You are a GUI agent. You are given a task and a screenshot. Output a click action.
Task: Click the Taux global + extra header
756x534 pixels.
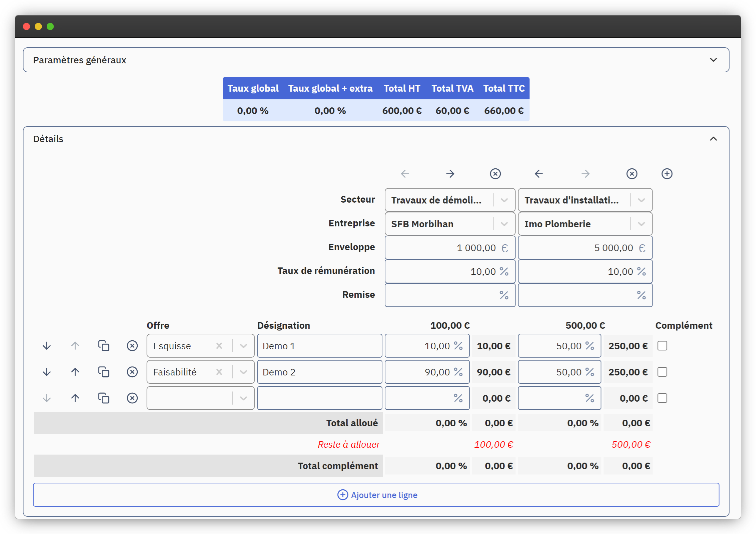330,88
